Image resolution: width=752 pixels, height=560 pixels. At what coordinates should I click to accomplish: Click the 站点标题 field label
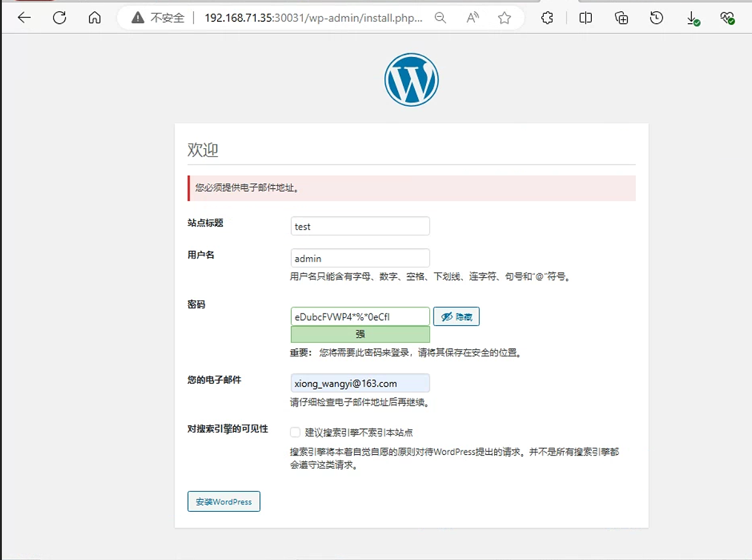[x=205, y=223]
